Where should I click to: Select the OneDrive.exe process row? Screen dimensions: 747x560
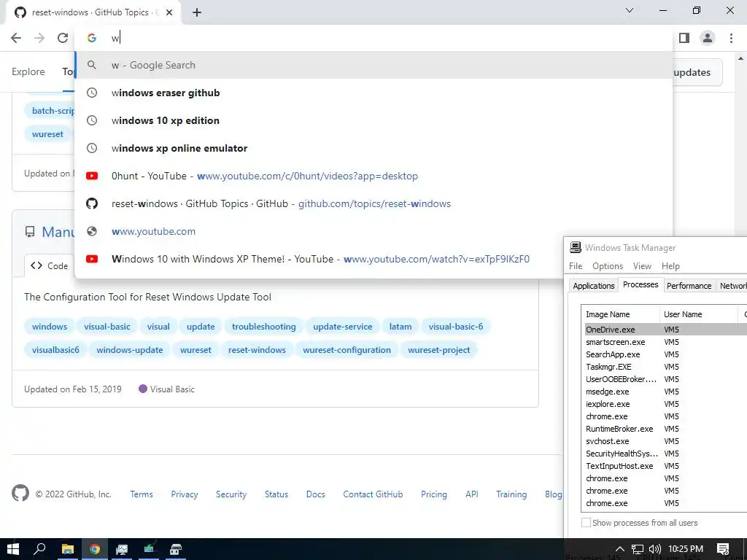point(664,330)
